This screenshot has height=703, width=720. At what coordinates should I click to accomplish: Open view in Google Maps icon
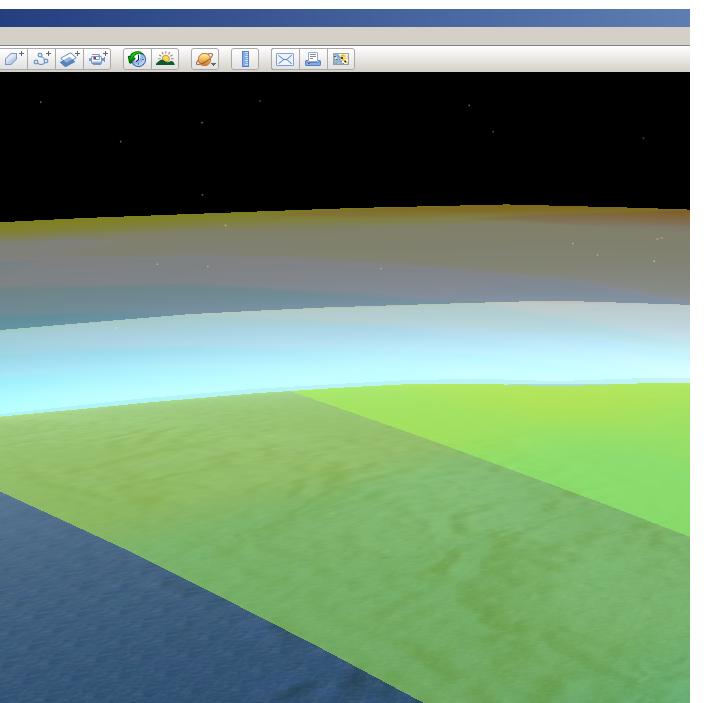coord(340,59)
